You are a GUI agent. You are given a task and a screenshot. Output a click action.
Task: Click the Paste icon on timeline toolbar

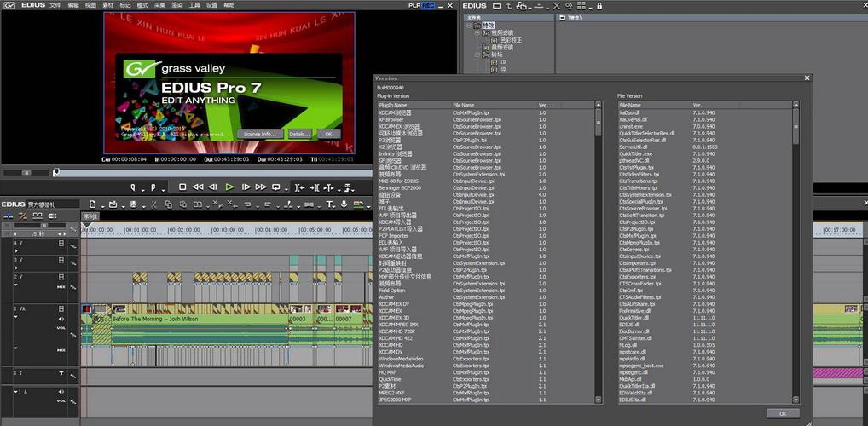pos(183,204)
